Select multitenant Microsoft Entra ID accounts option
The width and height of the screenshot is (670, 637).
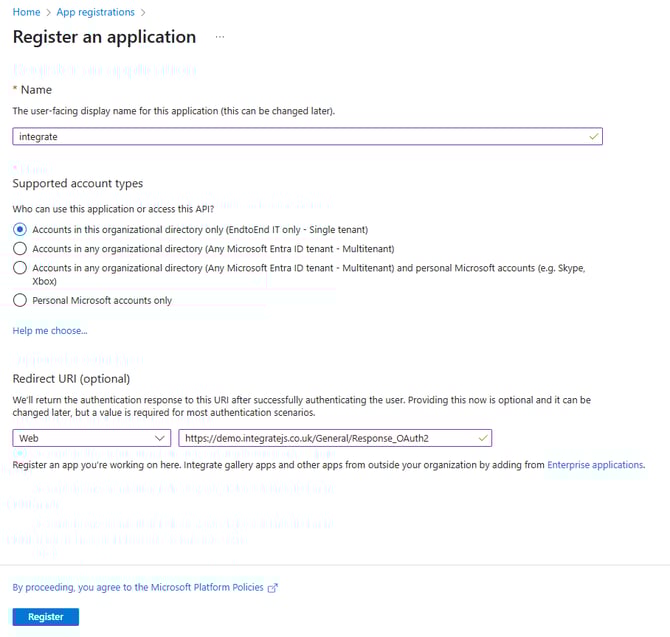[20, 248]
